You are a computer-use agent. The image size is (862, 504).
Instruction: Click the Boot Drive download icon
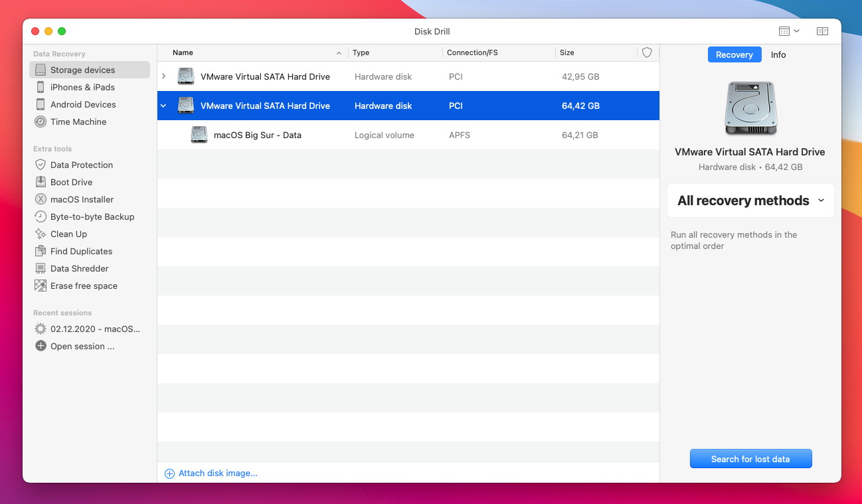coord(41,182)
